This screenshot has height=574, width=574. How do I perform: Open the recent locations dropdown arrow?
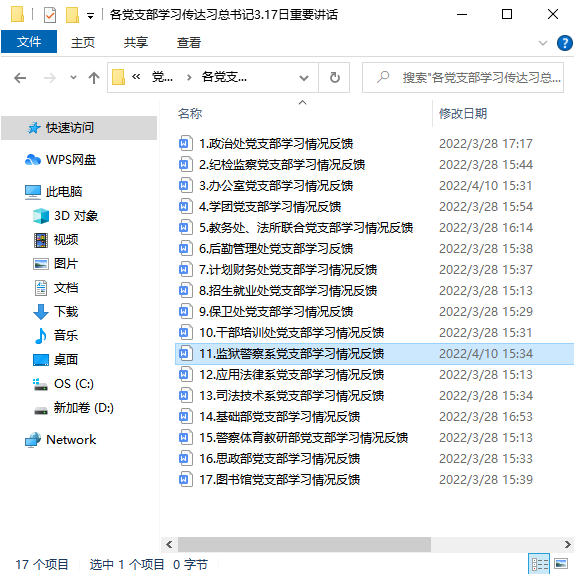[73, 78]
